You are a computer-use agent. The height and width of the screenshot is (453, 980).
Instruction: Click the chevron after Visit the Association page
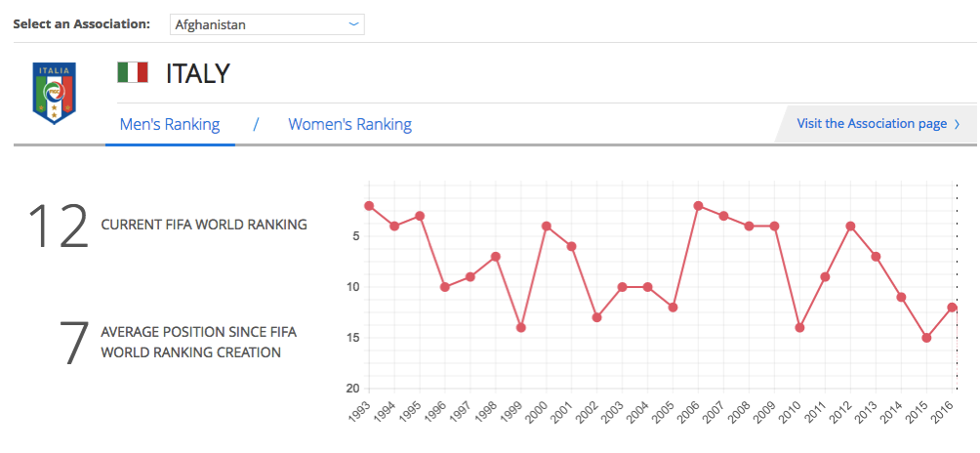958,124
